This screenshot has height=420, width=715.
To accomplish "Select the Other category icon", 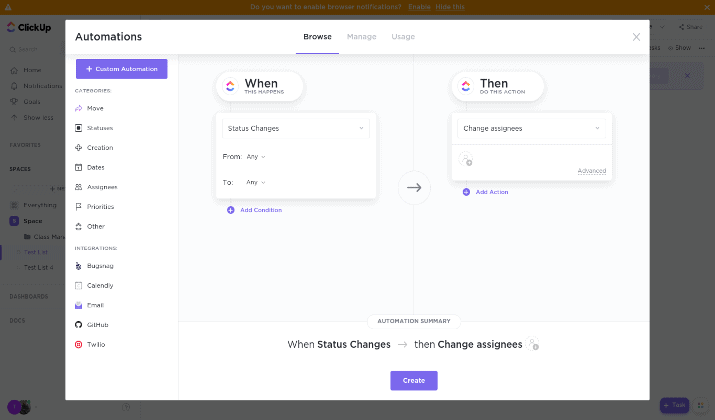I will (78, 226).
